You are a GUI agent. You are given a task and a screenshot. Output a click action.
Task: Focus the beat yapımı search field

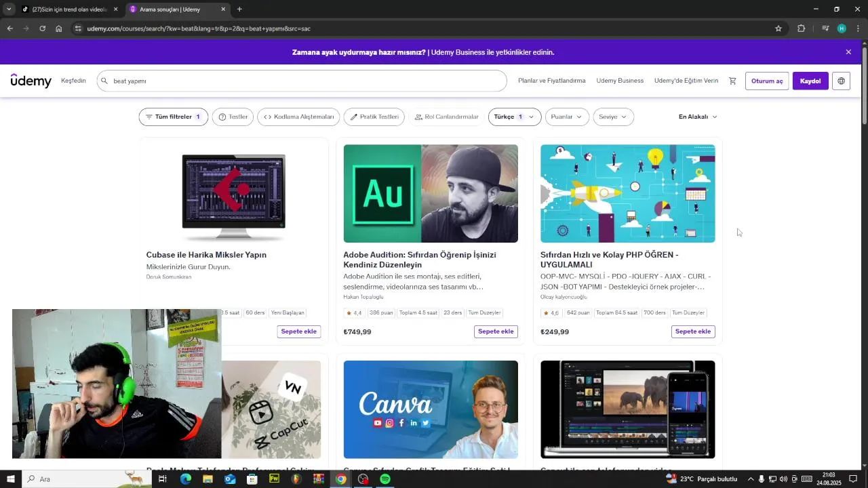point(302,81)
